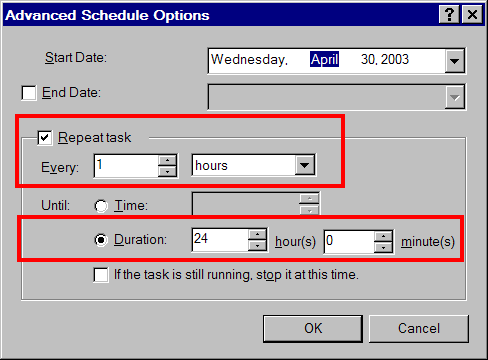
Task: Click the question mark help icon
Action: (x=449, y=15)
